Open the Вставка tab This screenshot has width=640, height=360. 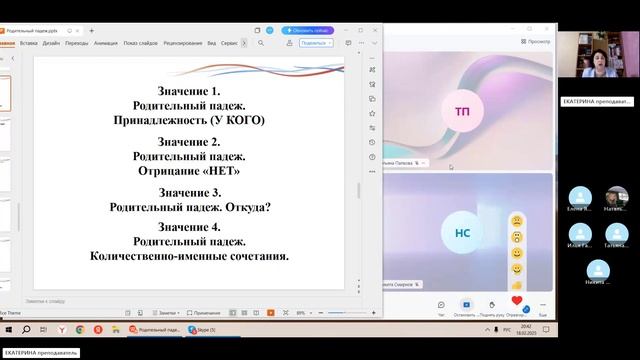[x=29, y=43]
